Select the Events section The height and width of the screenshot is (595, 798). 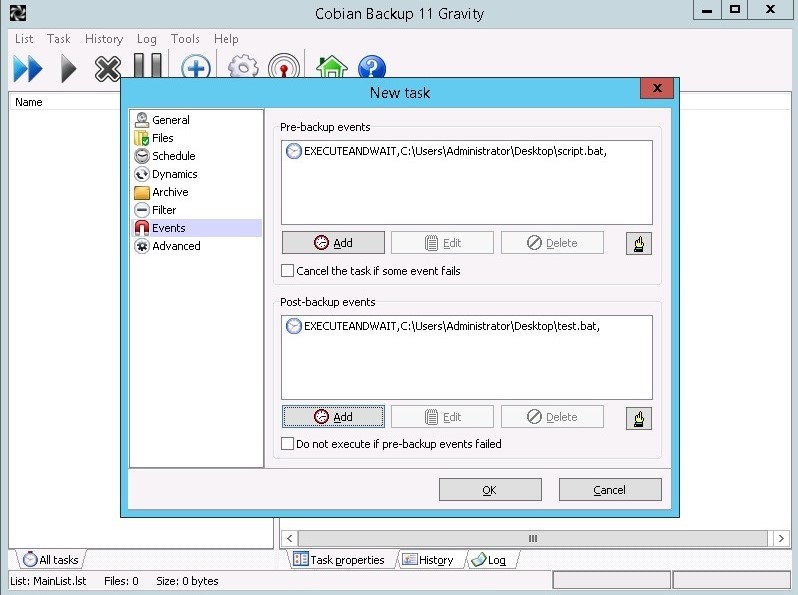pyautogui.click(x=196, y=228)
